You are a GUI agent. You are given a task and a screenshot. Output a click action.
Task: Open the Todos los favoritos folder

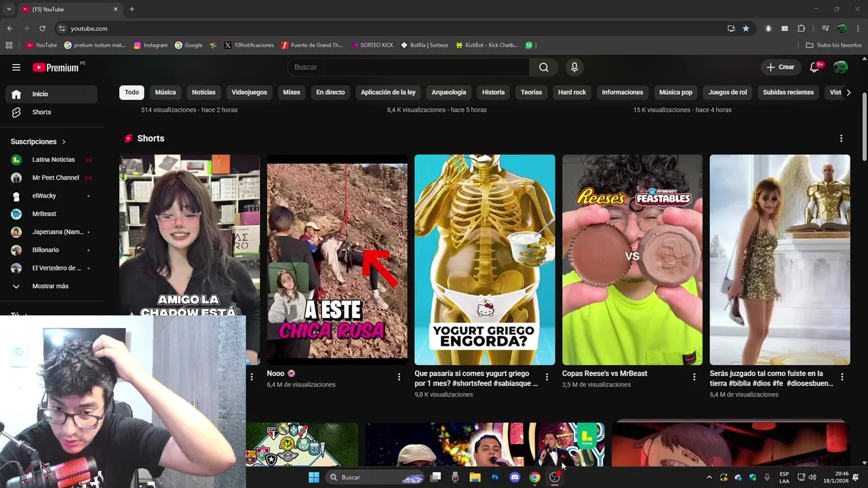pyautogui.click(x=833, y=45)
